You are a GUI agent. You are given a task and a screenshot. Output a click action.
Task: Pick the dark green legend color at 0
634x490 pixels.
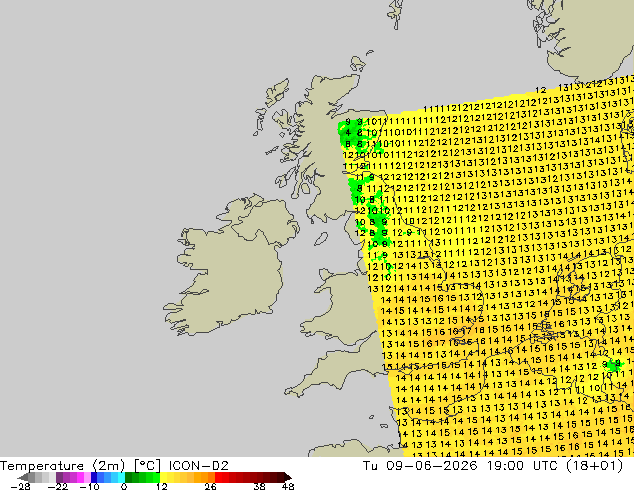[128, 477]
